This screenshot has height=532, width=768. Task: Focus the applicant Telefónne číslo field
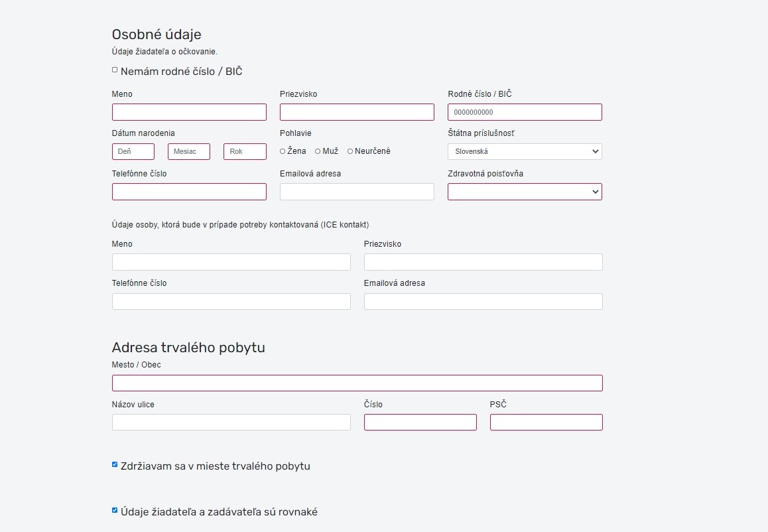click(x=189, y=192)
